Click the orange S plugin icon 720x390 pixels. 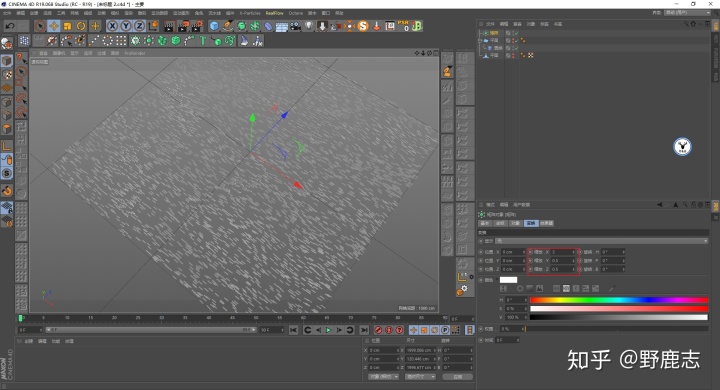coord(363,26)
